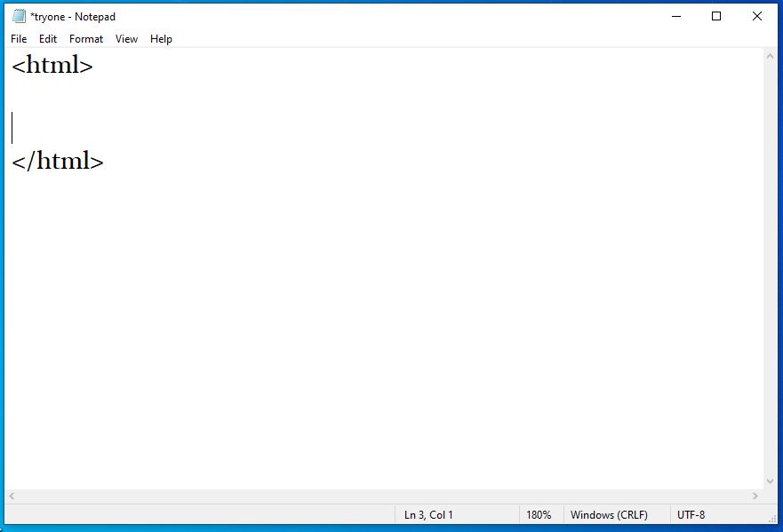This screenshot has width=783, height=532.
Task: Click the Notepad icon in title bar
Action: [19, 17]
